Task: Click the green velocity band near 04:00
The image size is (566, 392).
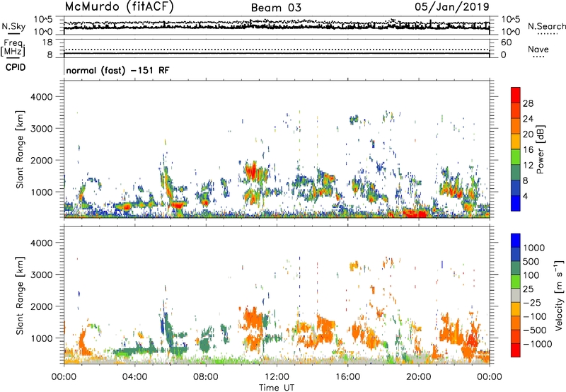Action: tap(136, 350)
